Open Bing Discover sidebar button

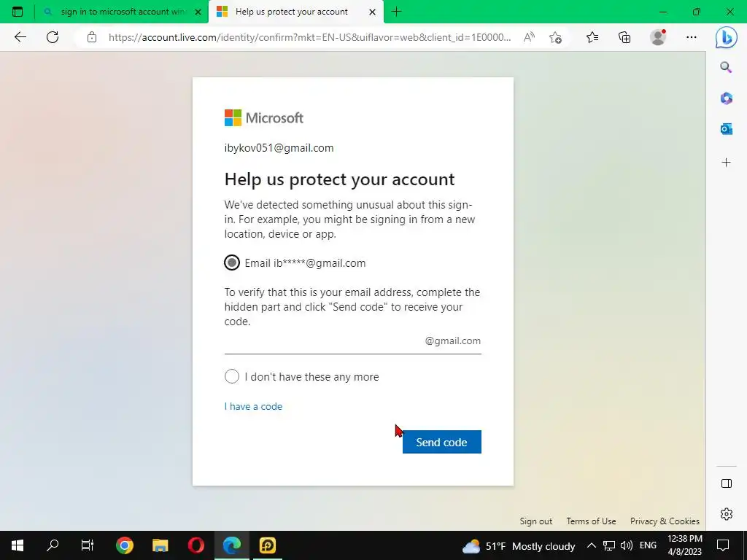point(726,38)
